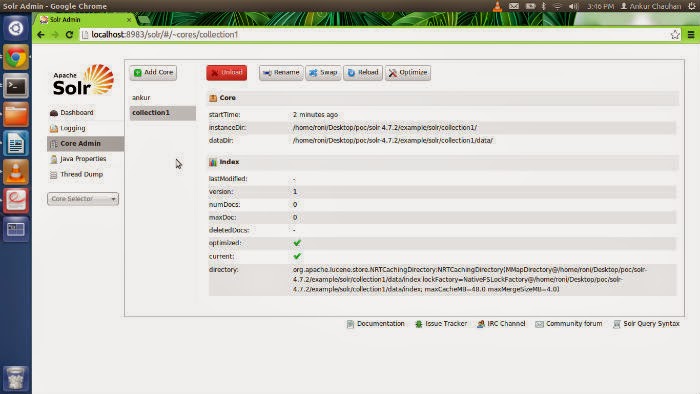Screen dimensions: 700x394
Task: Open the system power menu
Action: [692, 6]
